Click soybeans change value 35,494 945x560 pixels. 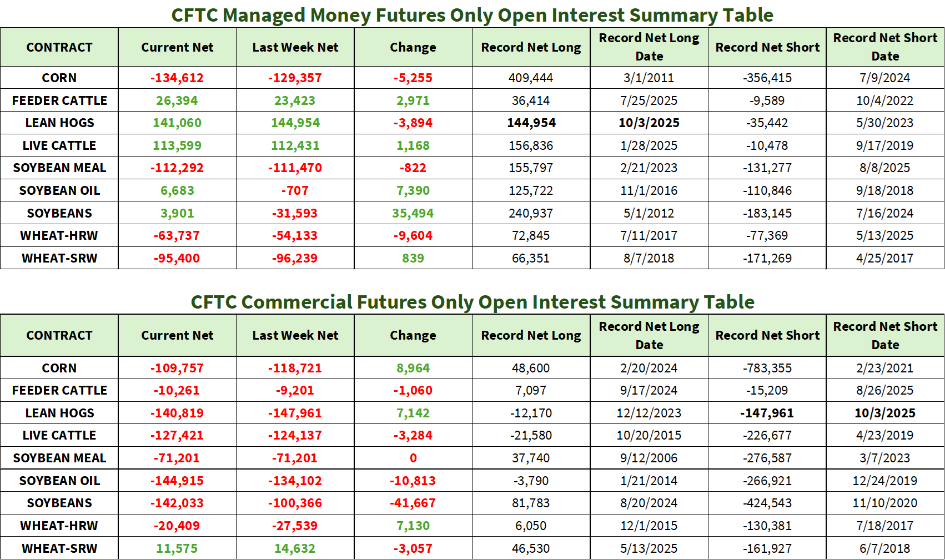click(413, 213)
